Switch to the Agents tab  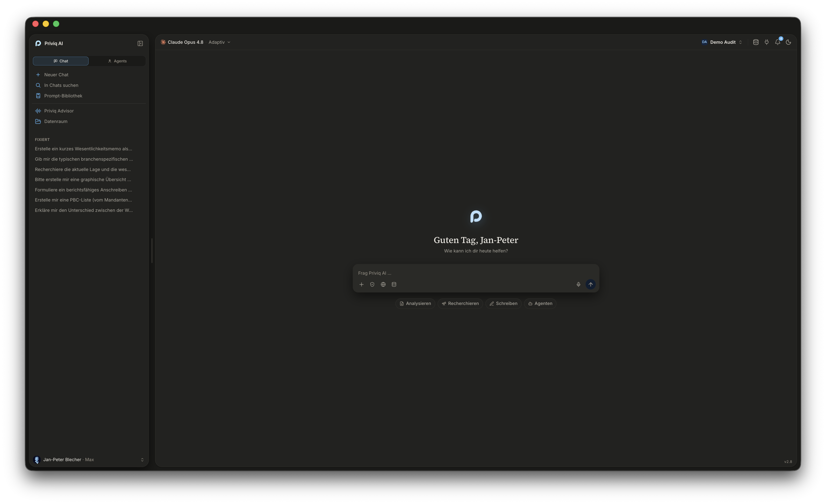coord(117,61)
